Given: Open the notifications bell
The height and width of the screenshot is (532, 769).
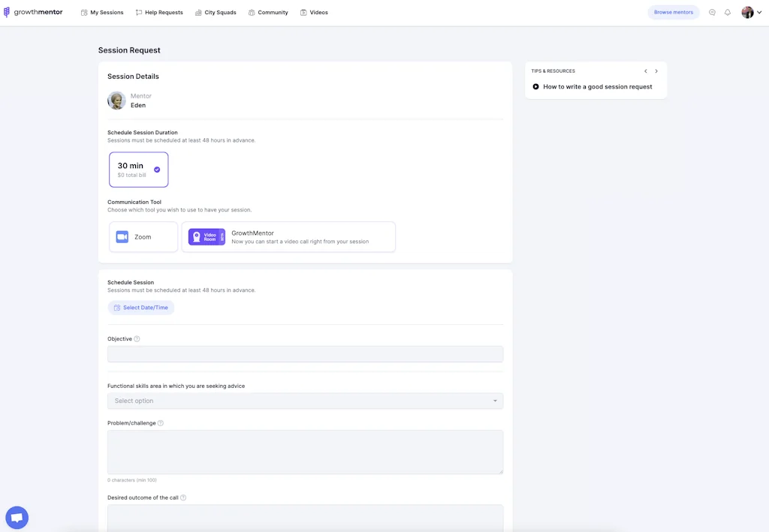Looking at the screenshot, I should tap(728, 12).
